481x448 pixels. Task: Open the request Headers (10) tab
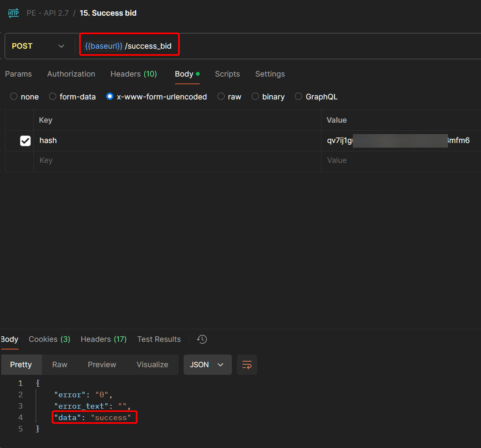coord(134,74)
